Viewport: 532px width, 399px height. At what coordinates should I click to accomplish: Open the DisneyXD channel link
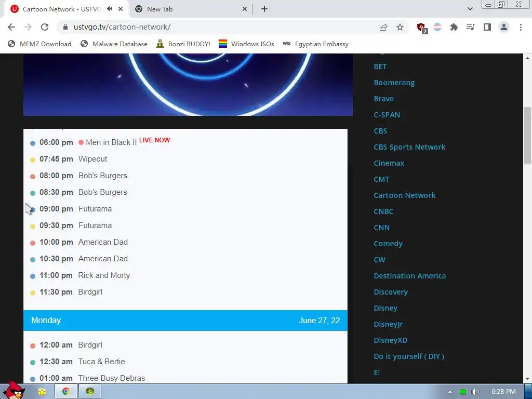coord(391,341)
